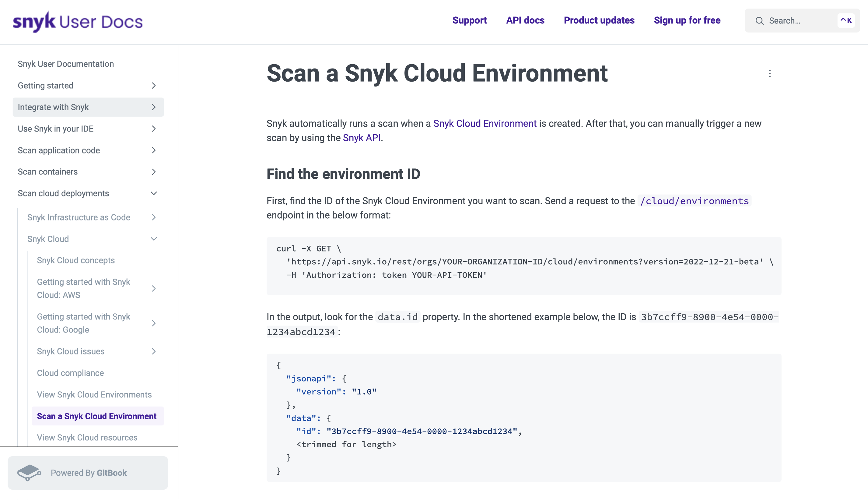This screenshot has height=500, width=868.
Task: Click Sign up for free
Action: 687,20
